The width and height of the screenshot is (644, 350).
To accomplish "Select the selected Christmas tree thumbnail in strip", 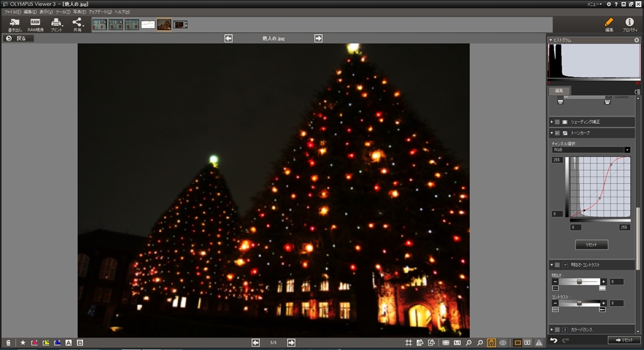I will 164,25.
